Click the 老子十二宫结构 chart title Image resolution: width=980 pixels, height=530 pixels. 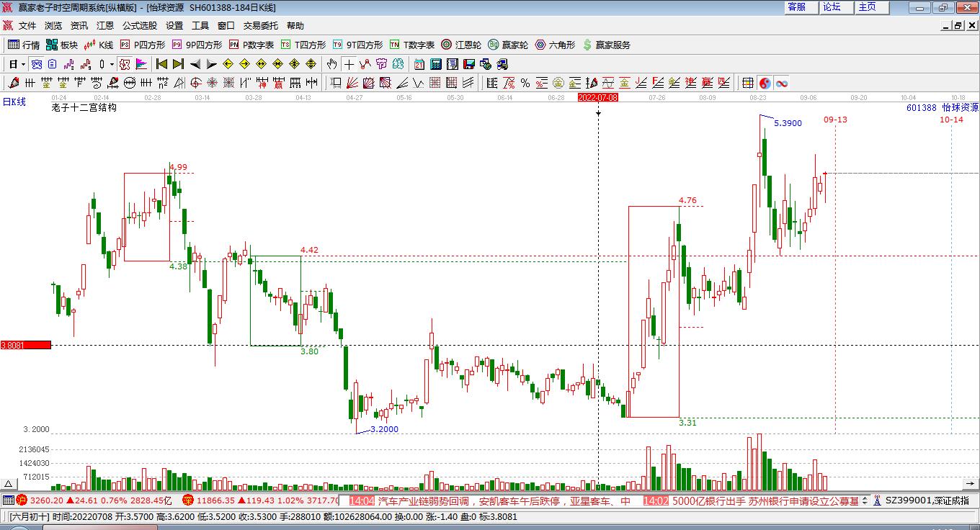[84, 108]
